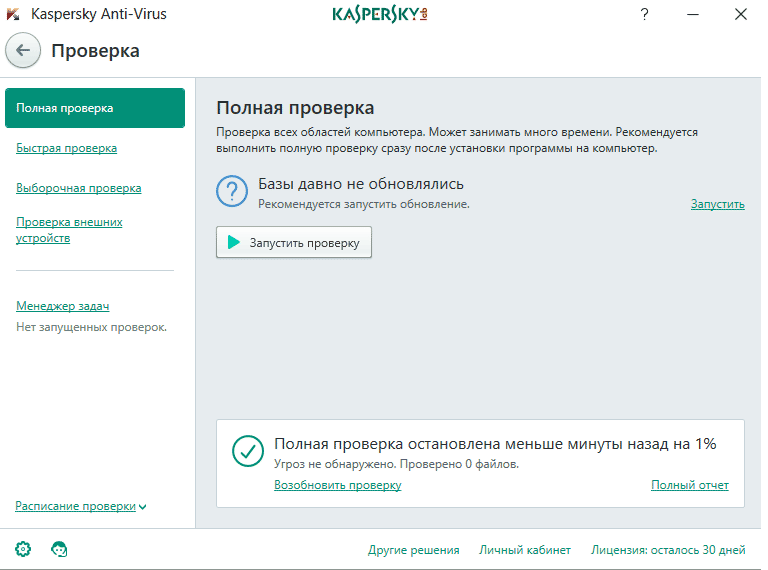
Task: Open Личный кабинет link
Action: coord(525,550)
